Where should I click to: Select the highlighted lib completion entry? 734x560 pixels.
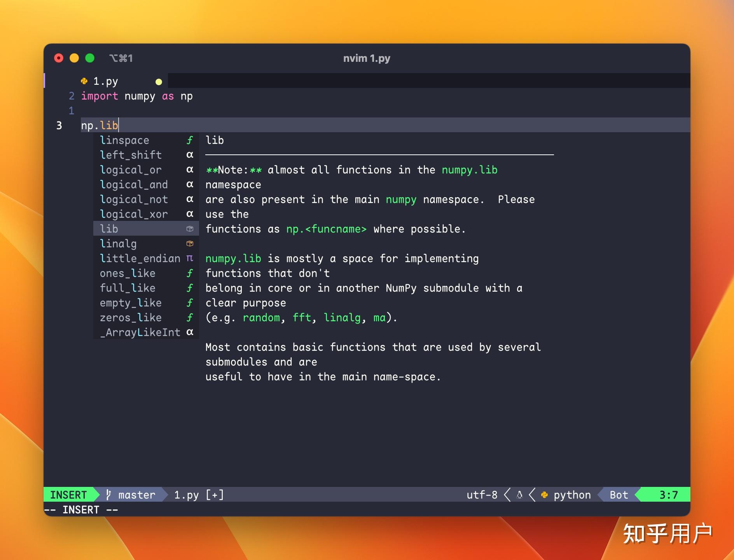click(x=109, y=229)
